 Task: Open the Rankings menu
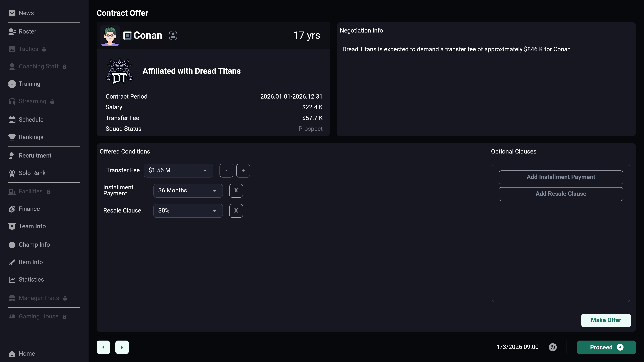tap(31, 137)
